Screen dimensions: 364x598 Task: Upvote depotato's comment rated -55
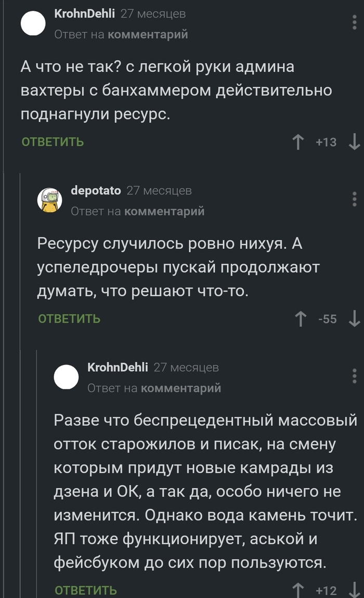click(x=300, y=319)
